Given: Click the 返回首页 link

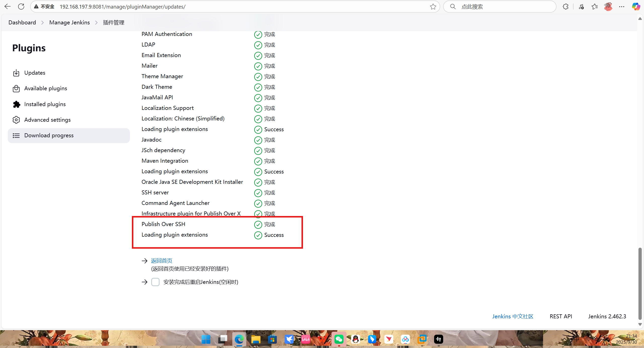Looking at the screenshot, I should pyautogui.click(x=162, y=261).
